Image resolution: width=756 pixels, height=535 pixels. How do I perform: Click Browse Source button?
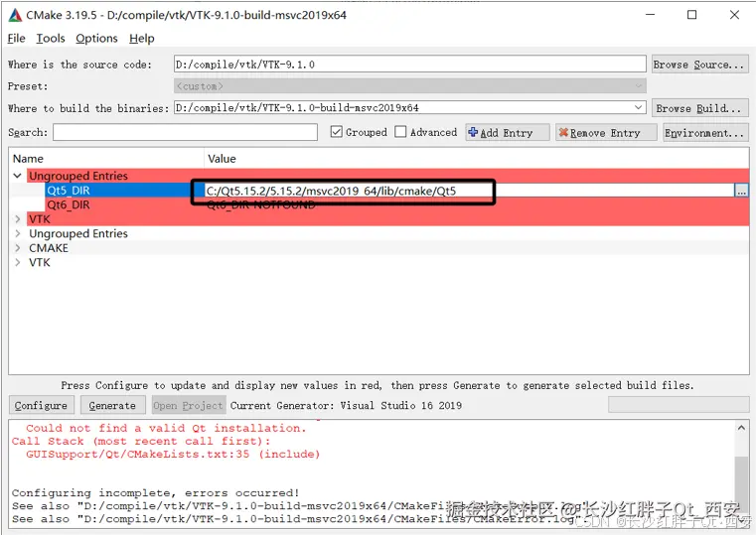[x=699, y=65]
